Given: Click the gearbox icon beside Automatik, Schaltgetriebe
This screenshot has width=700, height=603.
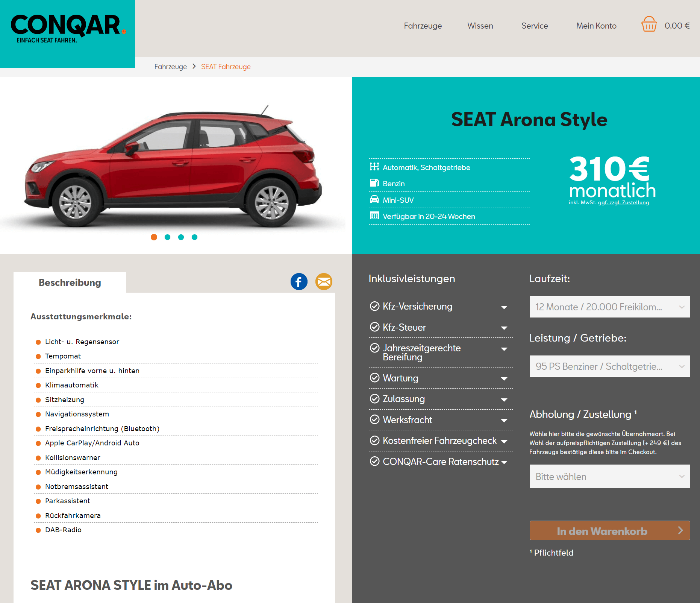Looking at the screenshot, I should pos(374,167).
